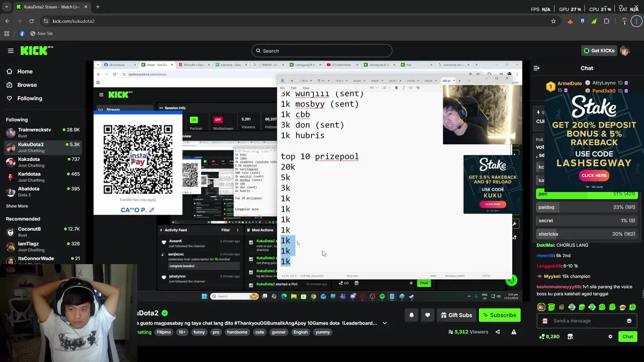The image size is (644, 362).
Task: Collapse the chat panel arrow icon
Action: point(536,68)
